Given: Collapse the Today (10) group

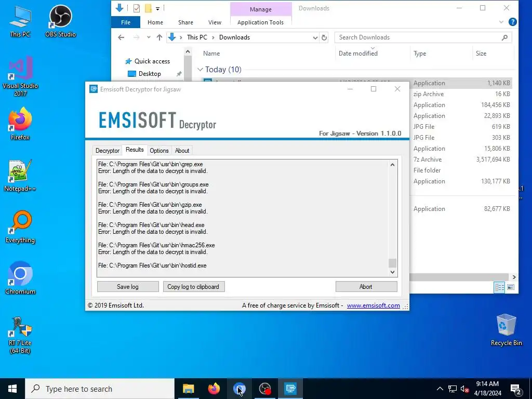Looking at the screenshot, I should [x=200, y=70].
